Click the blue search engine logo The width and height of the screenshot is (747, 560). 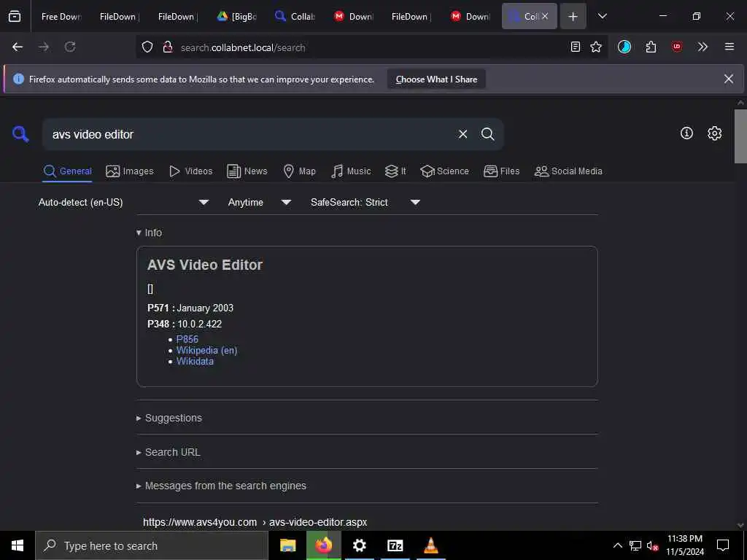20,134
